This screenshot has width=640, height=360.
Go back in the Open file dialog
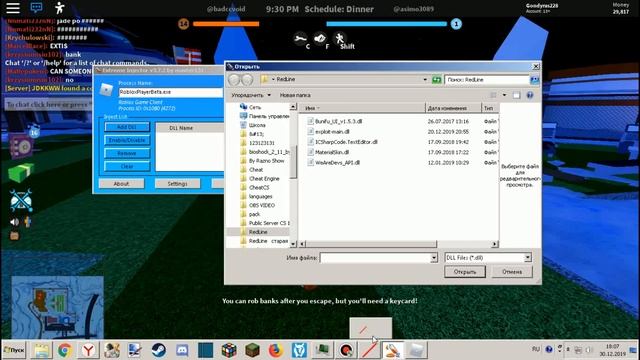point(234,80)
